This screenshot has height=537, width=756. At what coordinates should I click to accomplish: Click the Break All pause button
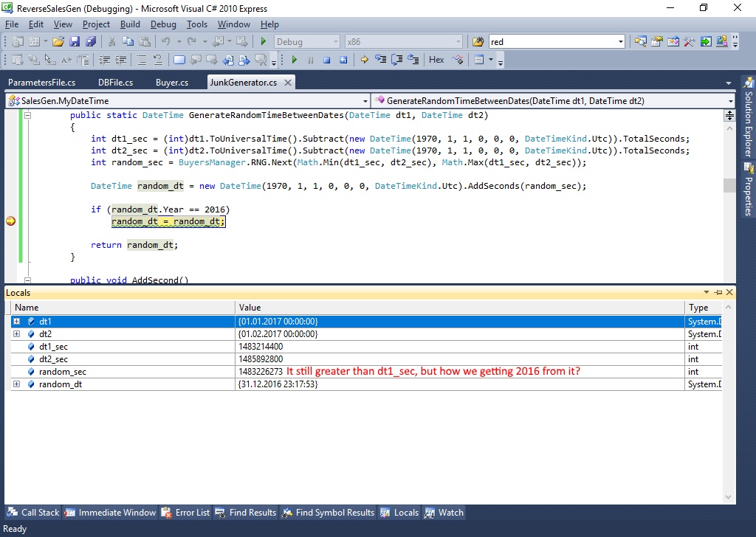[x=310, y=59]
